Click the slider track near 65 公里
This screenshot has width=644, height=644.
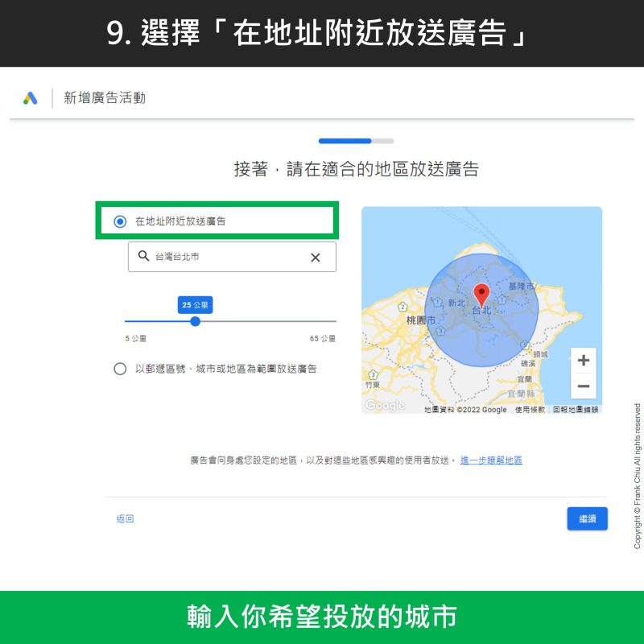[x=330, y=321]
